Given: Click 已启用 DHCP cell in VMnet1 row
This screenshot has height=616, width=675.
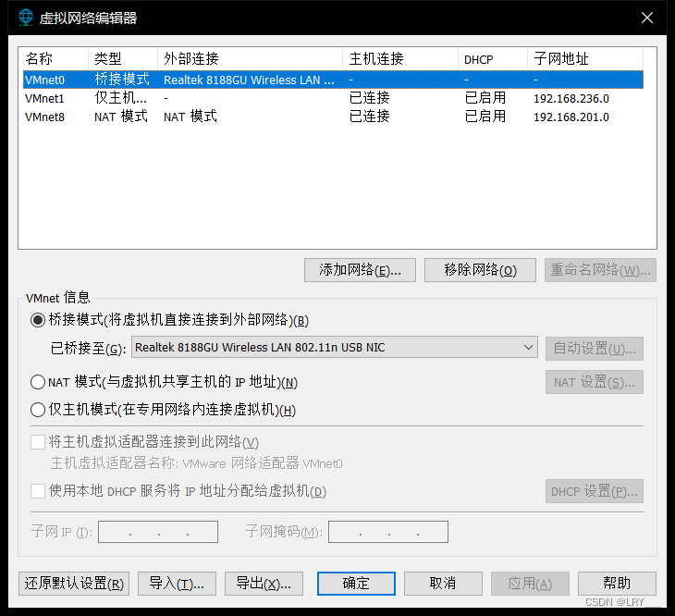Looking at the screenshot, I should tap(485, 98).
